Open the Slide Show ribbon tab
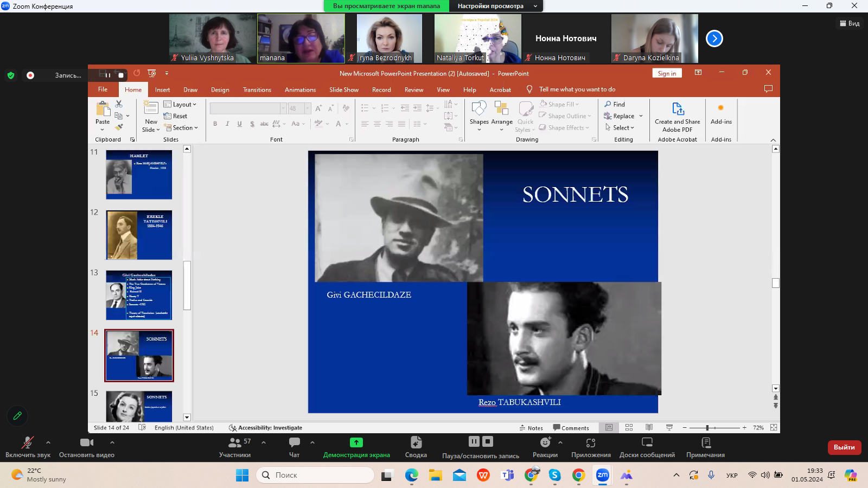 (x=343, y=90)
